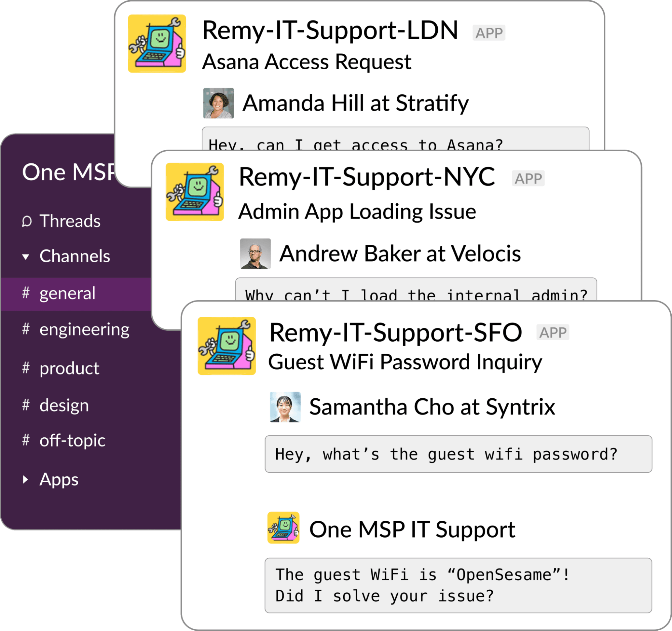
Task: Click the Channels disclosure triangle
Action: [x=25, y=256]
